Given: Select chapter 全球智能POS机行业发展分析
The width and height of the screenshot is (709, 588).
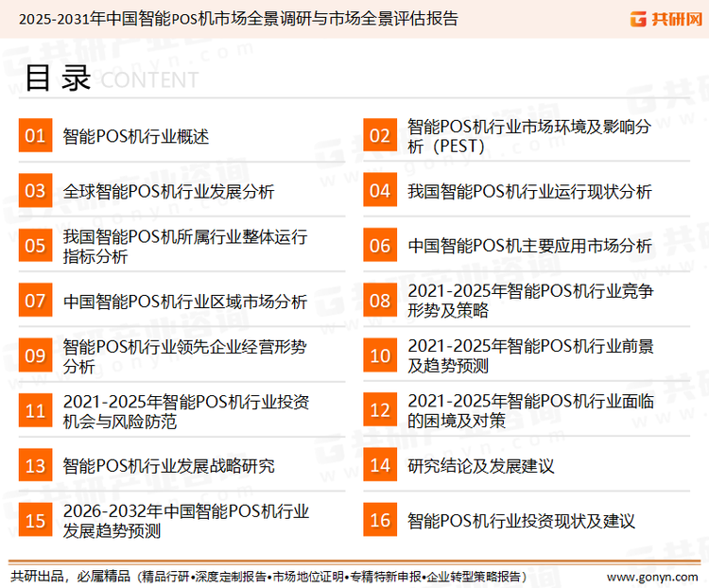Looking at the screenshot, I should click(168, 191).
